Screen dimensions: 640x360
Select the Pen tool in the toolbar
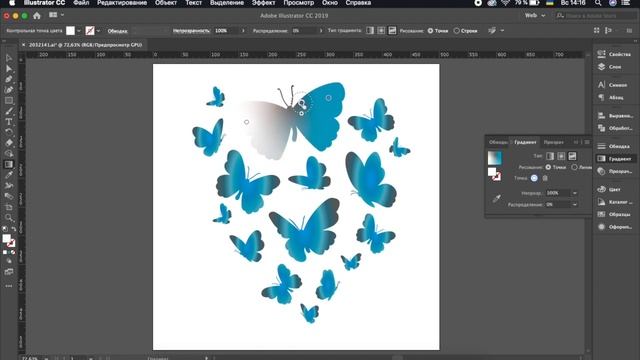click(9, 79)
